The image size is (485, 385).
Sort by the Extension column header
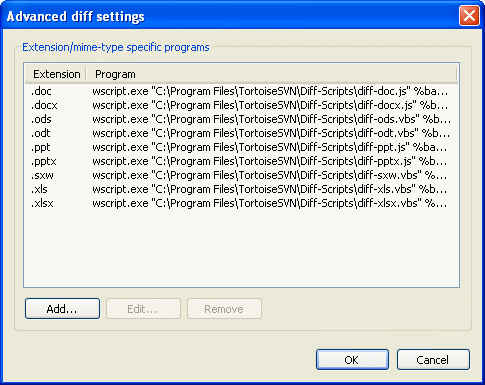pos(56,74)
